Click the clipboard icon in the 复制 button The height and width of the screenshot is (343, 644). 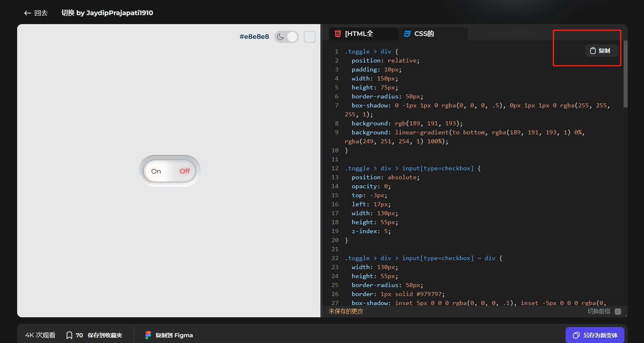tap(593, 51)
